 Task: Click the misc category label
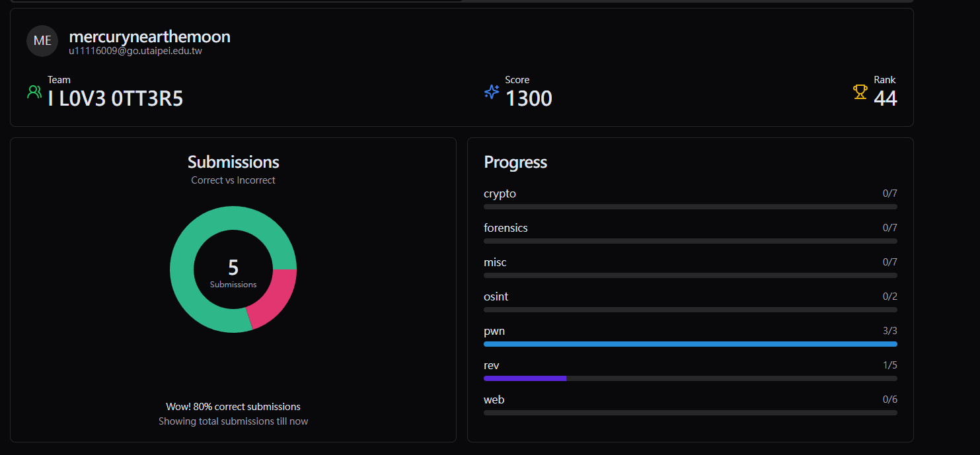point(495,262)
